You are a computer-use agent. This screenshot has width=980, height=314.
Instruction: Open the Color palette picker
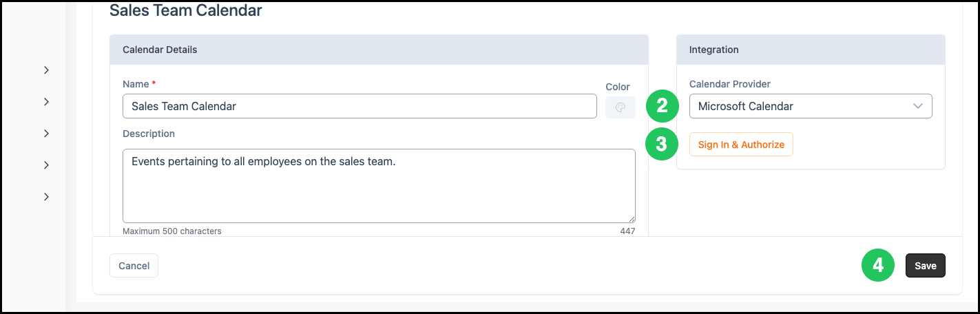click(x=620, y=107)
